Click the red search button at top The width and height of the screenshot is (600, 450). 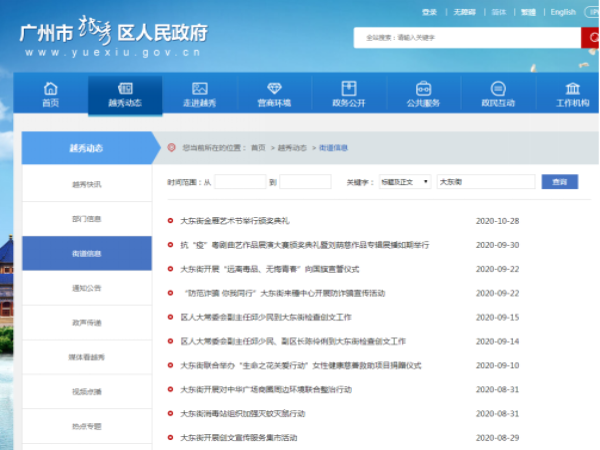590,37
